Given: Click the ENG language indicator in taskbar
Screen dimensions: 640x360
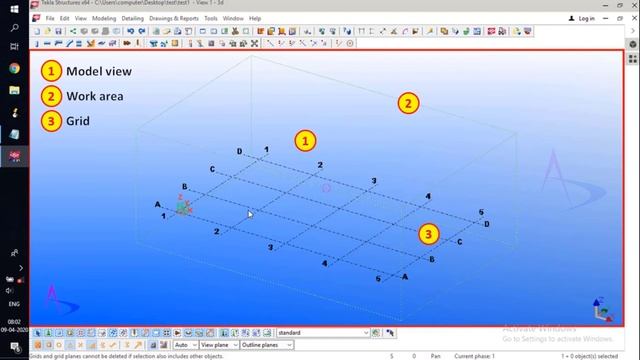Looking at the screenshot, I should point(14,304).
